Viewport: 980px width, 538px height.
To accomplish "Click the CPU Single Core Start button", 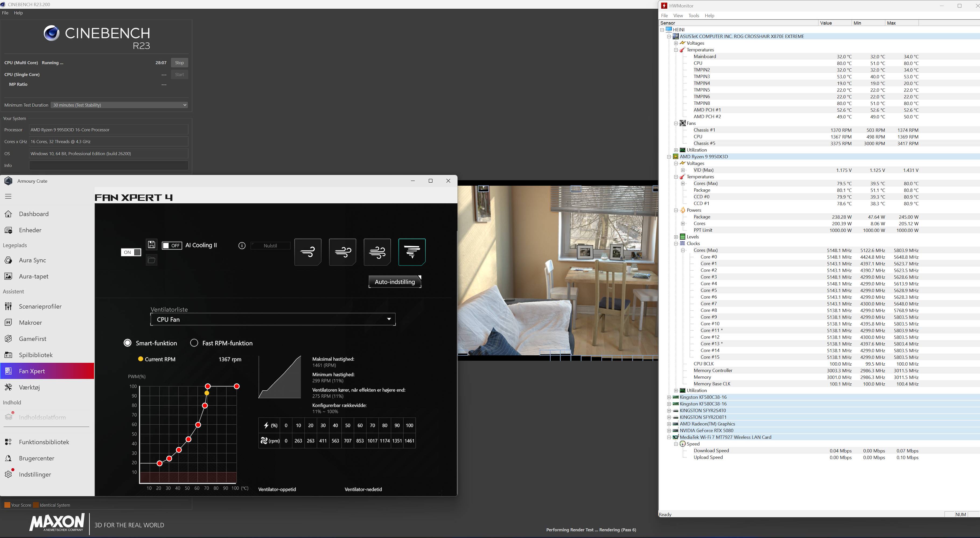I will pos(179,75).
